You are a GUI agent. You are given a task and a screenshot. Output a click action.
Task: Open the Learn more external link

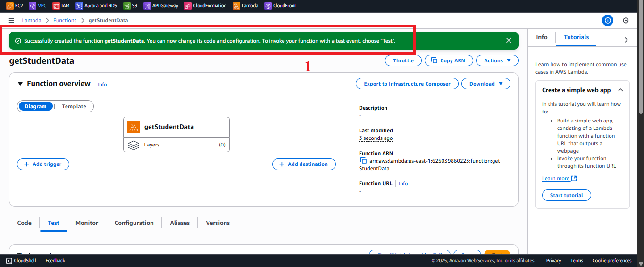pos(560,178)
